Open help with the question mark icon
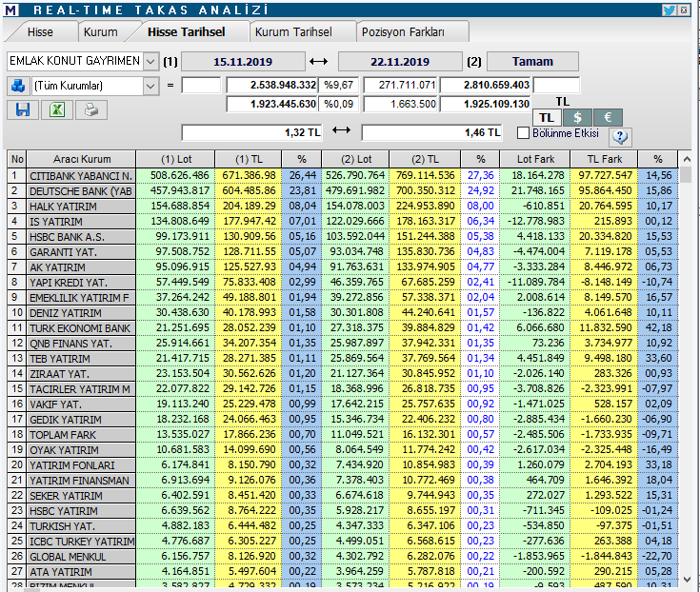 point(620,136)
